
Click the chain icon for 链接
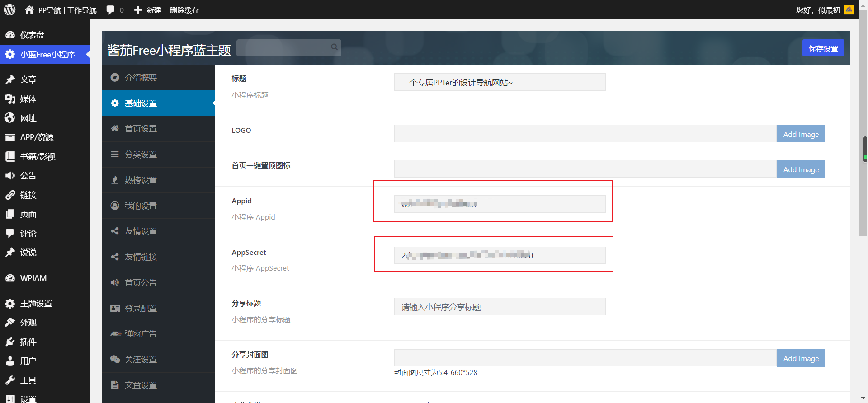click(10, 195)
